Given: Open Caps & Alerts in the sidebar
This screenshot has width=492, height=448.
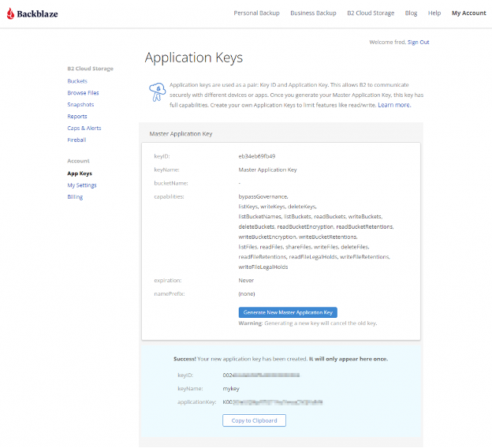Looking at the screenshot, I should click(84, 128).
